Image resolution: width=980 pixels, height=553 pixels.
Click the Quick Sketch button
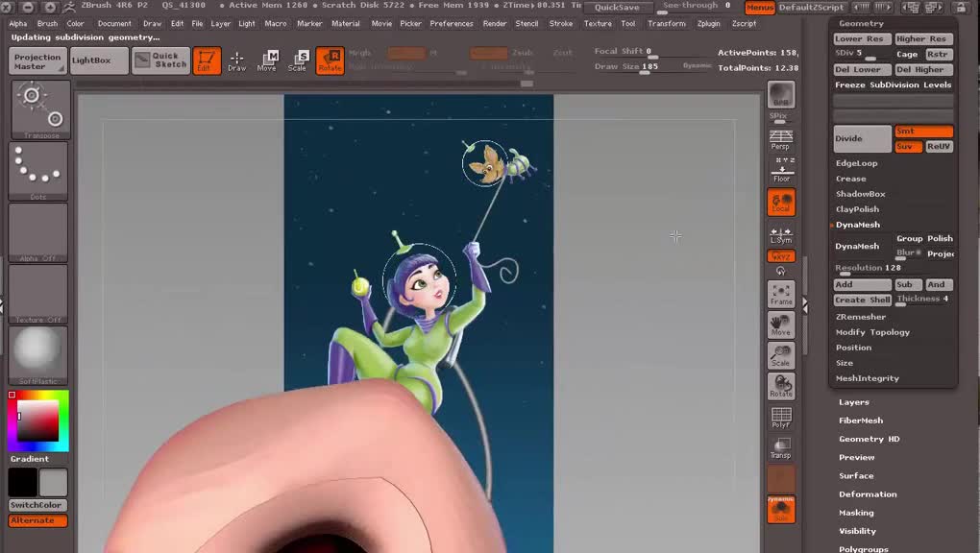[161, 60]
